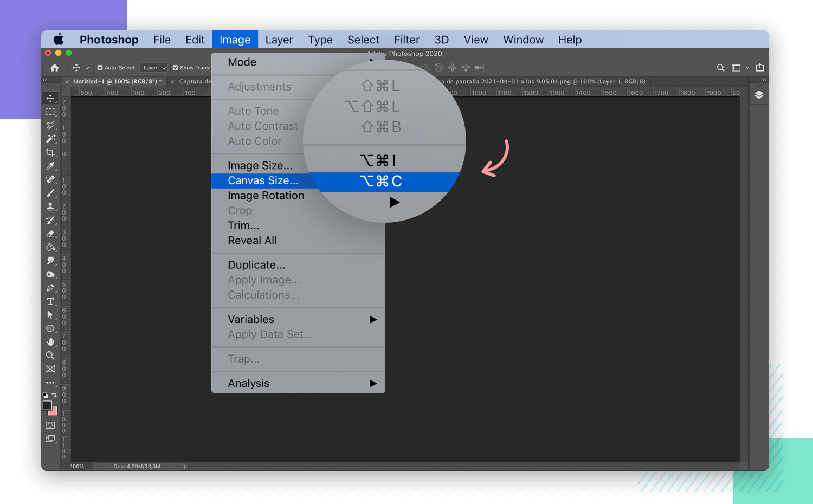Select the Ellipse shape tool
This screenshot has width=813, height=504.
[50, 328]
